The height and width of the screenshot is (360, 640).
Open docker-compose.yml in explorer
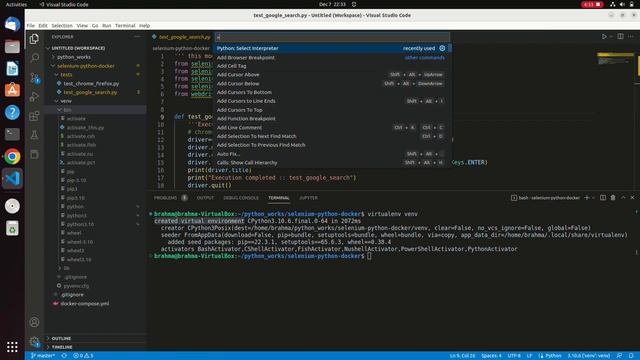tap(84, 304)
